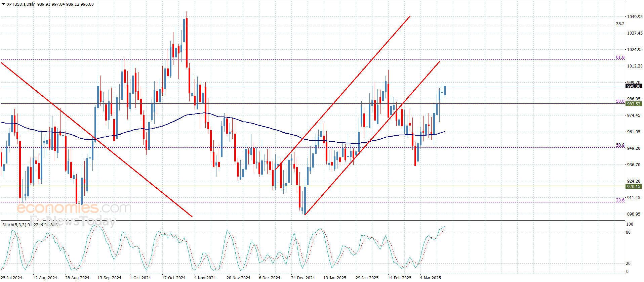Viewport: 644px width, 282px height.
Task: Click the 38.2 Fibonacci level label
Action: (x=620, y=24)
